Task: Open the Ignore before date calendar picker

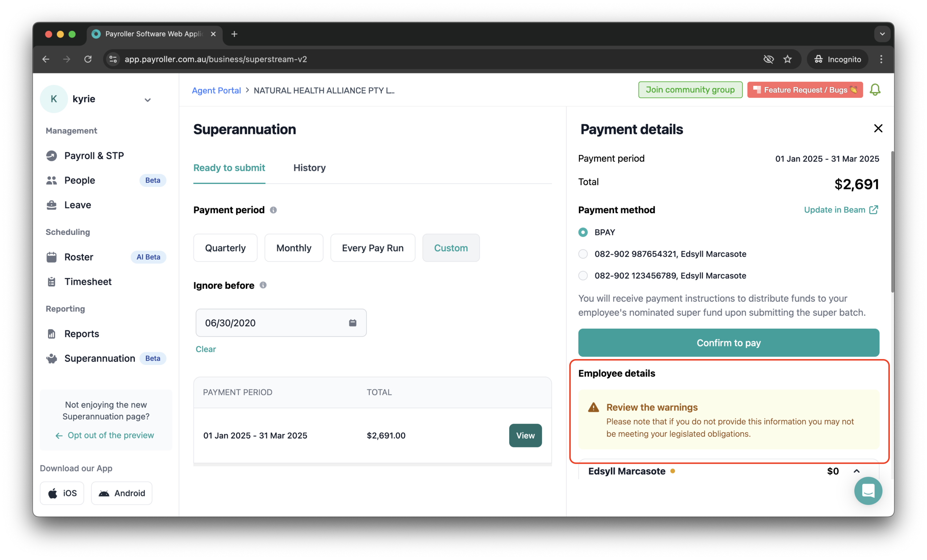Action: (x=353, y=323)
